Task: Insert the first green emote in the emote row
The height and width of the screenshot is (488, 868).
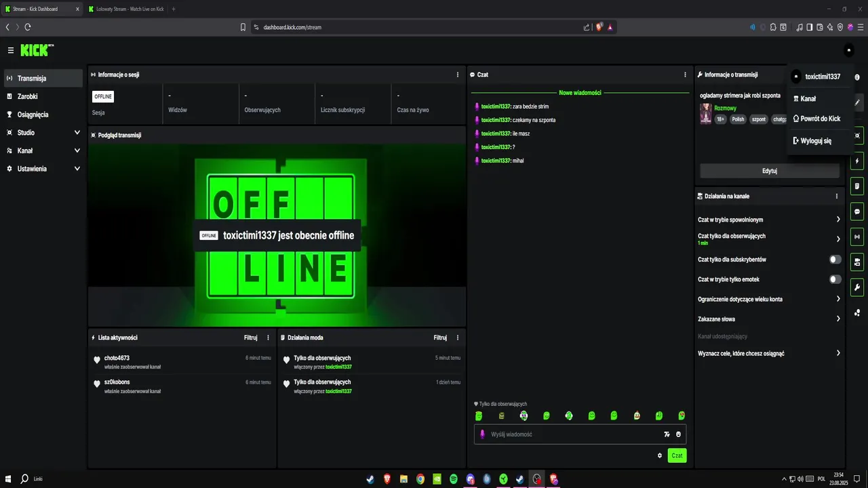Action: [479, 415]
